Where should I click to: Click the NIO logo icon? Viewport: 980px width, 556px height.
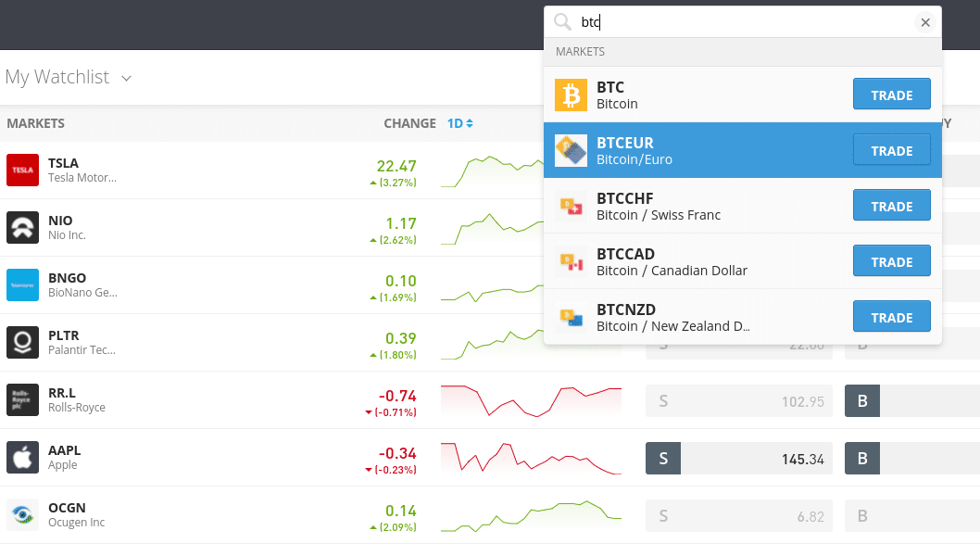pos(22,228)
